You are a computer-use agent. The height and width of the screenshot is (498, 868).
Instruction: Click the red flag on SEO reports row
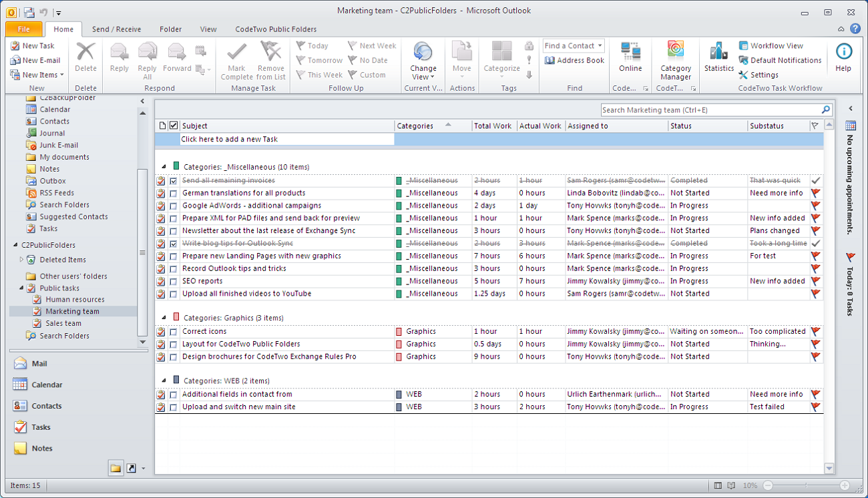(815, 281)
